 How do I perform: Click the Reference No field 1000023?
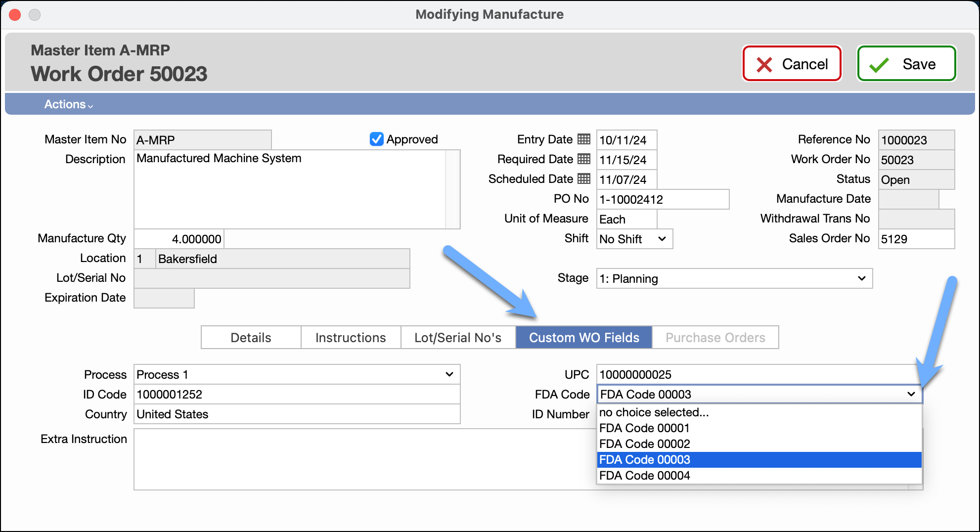[x=916, y=140]
